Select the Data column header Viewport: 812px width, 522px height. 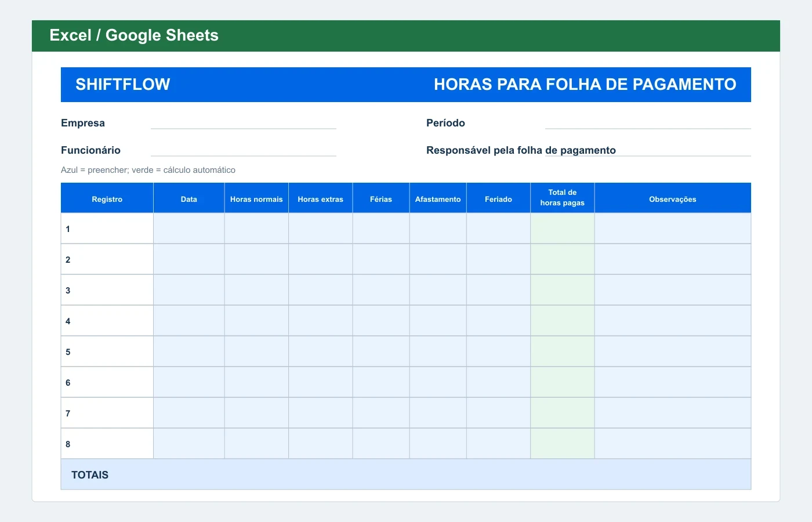(x=189, y=198)
